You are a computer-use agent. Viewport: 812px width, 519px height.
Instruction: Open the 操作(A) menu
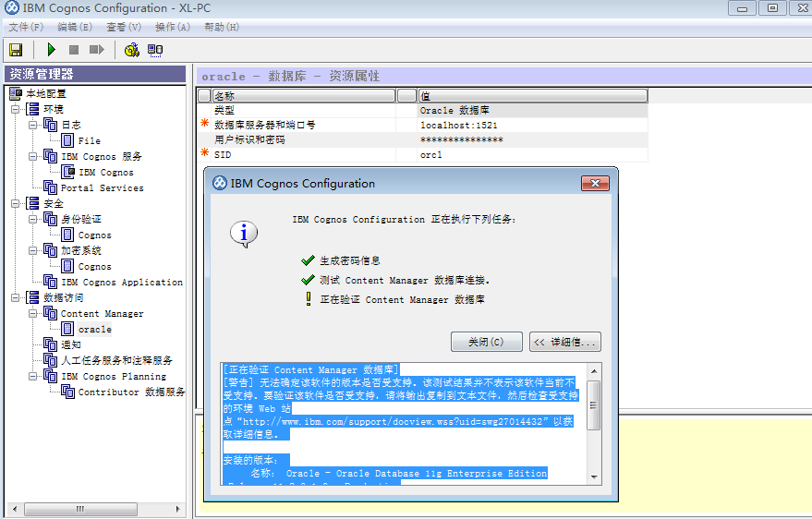(173, 27)
